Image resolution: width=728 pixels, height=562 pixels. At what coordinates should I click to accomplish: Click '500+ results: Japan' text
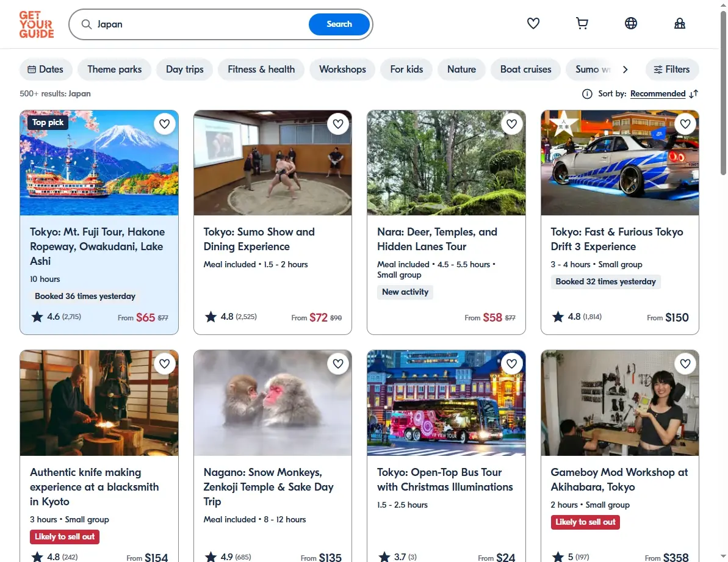pyautogui.click(x=55, y=94)
